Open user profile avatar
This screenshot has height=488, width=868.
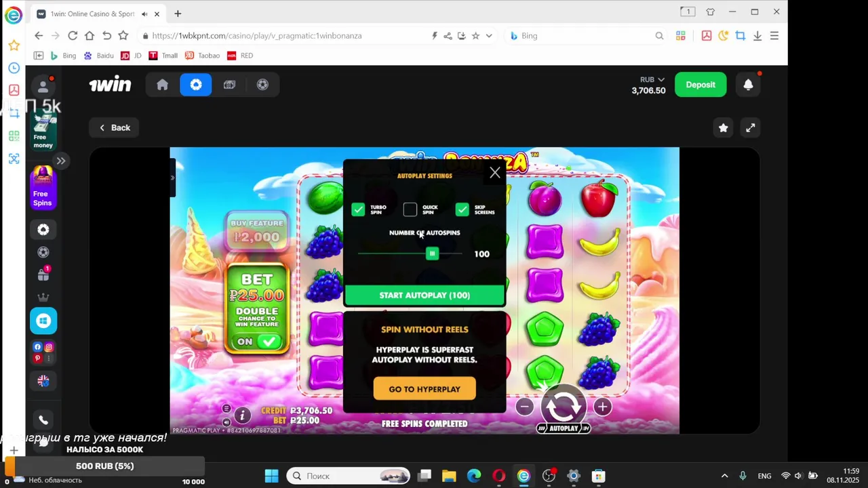coord(43,86)
